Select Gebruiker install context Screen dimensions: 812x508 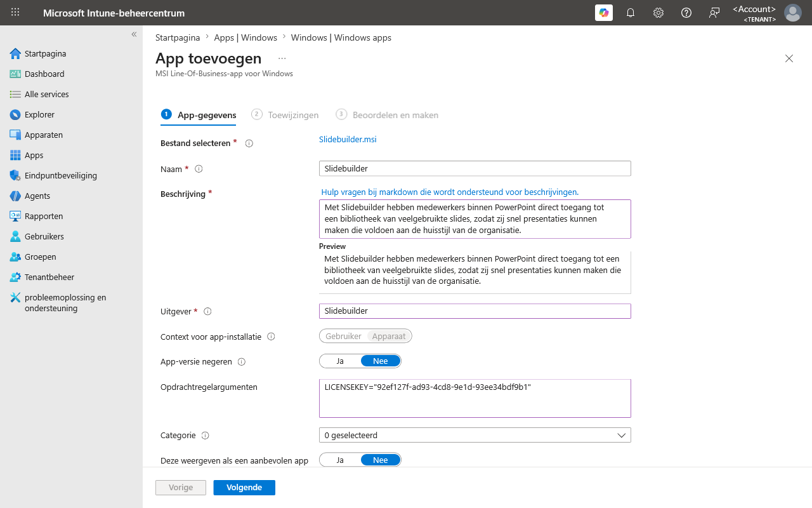[343, 336]
